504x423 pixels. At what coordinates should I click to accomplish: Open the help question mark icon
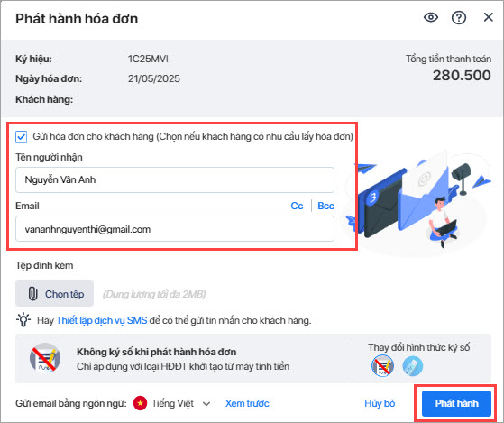click(459, 18)
